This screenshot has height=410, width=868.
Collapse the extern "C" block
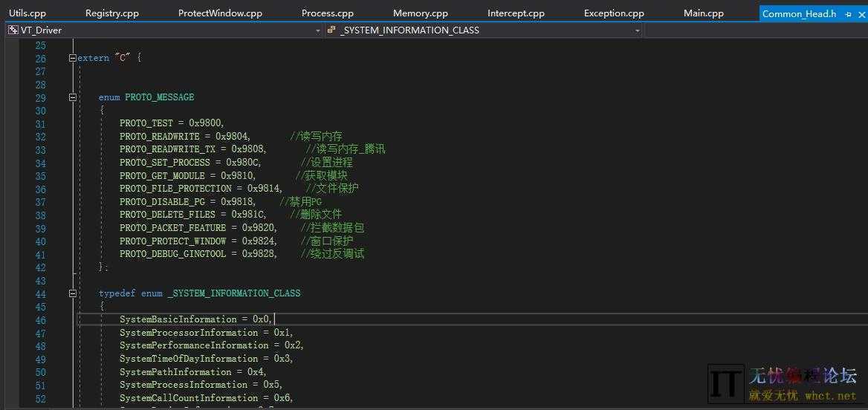(x=72, y=58)
